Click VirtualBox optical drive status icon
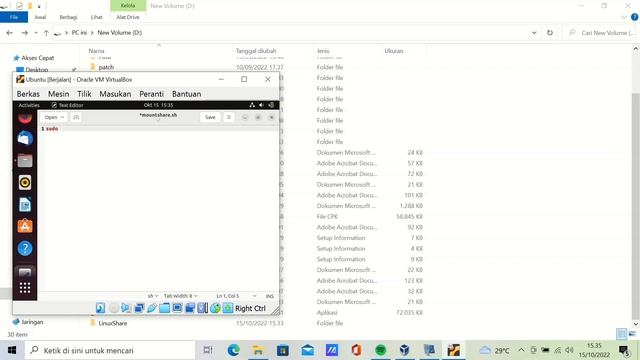This screenshot has width=640, height=360. pyautogui.click(x=113, y=308)
